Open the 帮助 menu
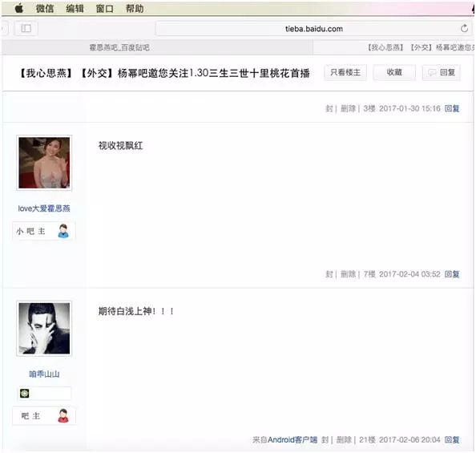 click(135, 9)
